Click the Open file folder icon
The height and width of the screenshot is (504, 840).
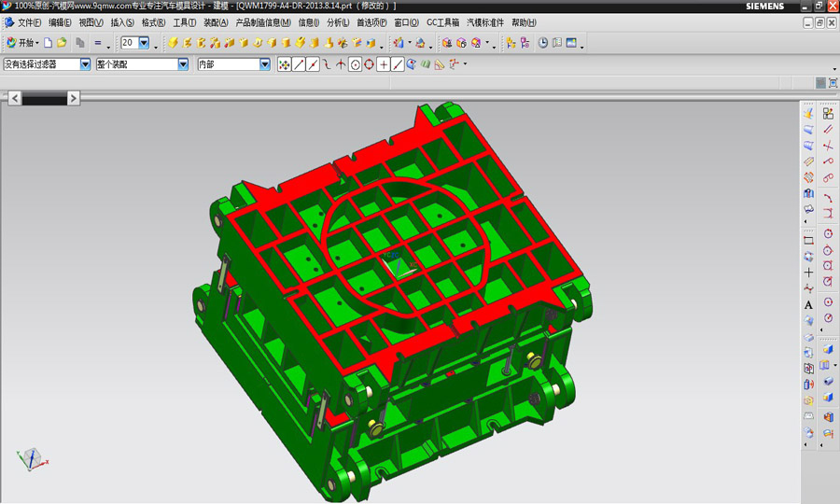coord(62,43)
